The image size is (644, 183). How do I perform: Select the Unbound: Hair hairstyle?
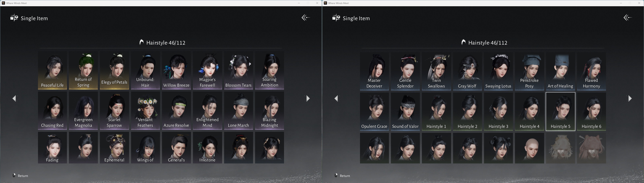point(145,71)
